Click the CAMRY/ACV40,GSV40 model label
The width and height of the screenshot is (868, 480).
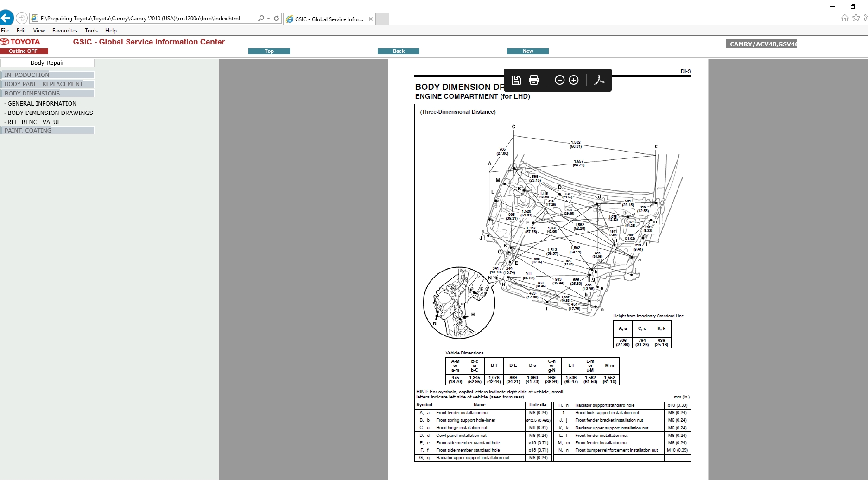[761, 44]
